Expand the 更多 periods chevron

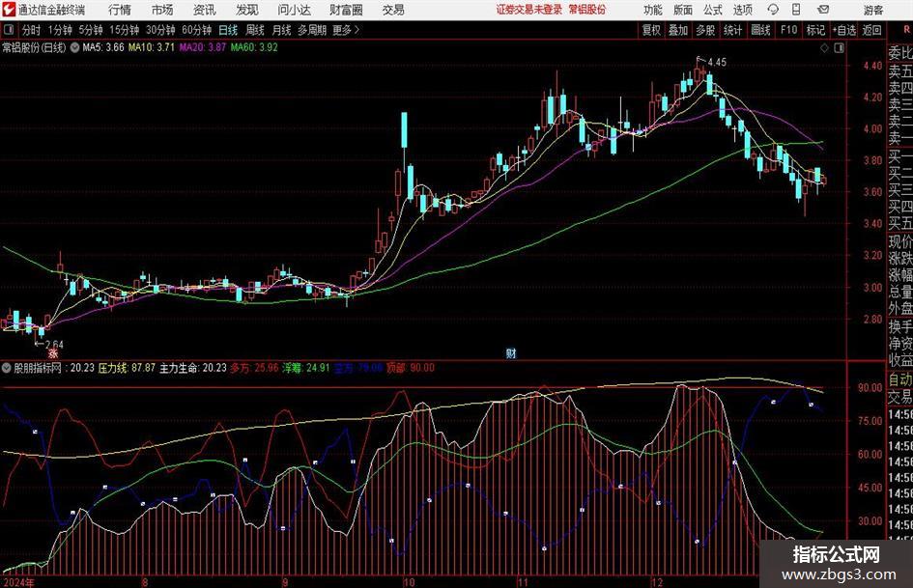tap(357, 30)
